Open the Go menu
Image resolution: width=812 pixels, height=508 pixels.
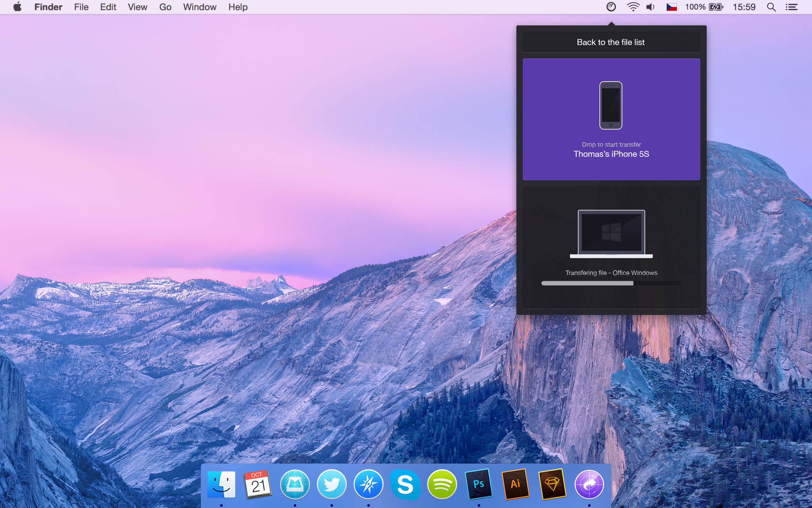click(x=165, y=7)
